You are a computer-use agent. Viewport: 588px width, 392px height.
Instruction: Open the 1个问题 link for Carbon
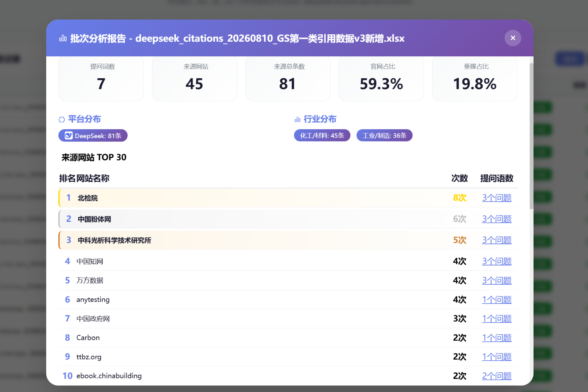[497, 338]
